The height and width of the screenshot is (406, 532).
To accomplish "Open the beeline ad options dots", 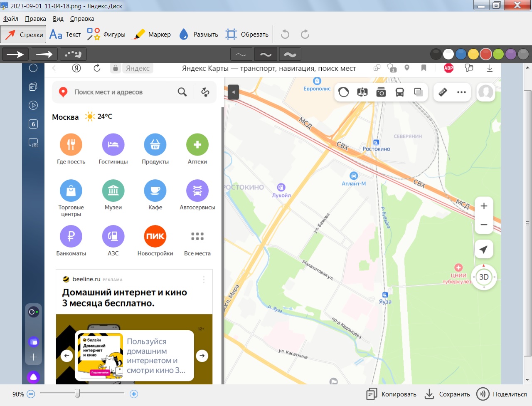I will (204, 280).
